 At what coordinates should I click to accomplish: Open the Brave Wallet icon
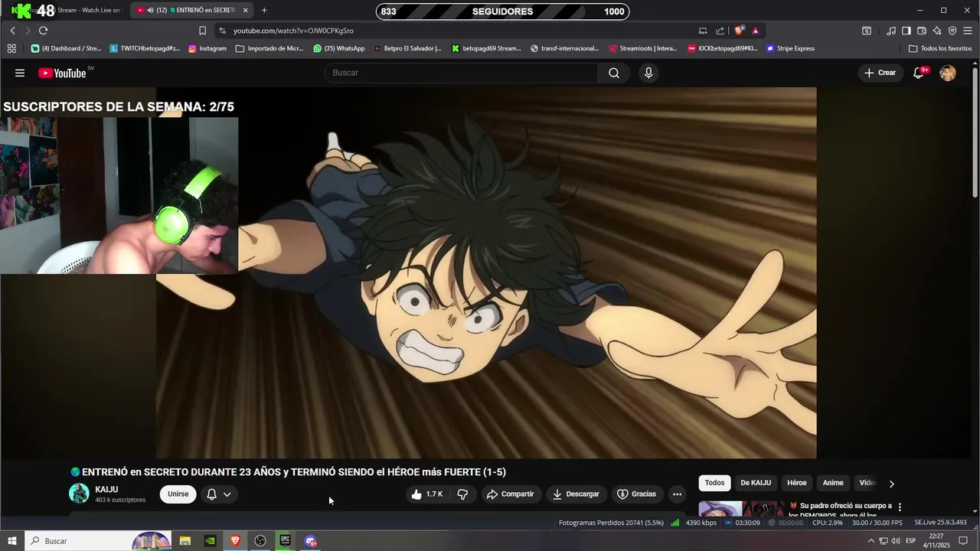922,31
